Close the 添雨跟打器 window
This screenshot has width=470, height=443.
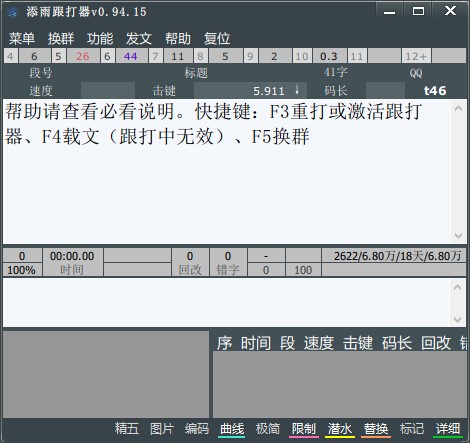450,11
